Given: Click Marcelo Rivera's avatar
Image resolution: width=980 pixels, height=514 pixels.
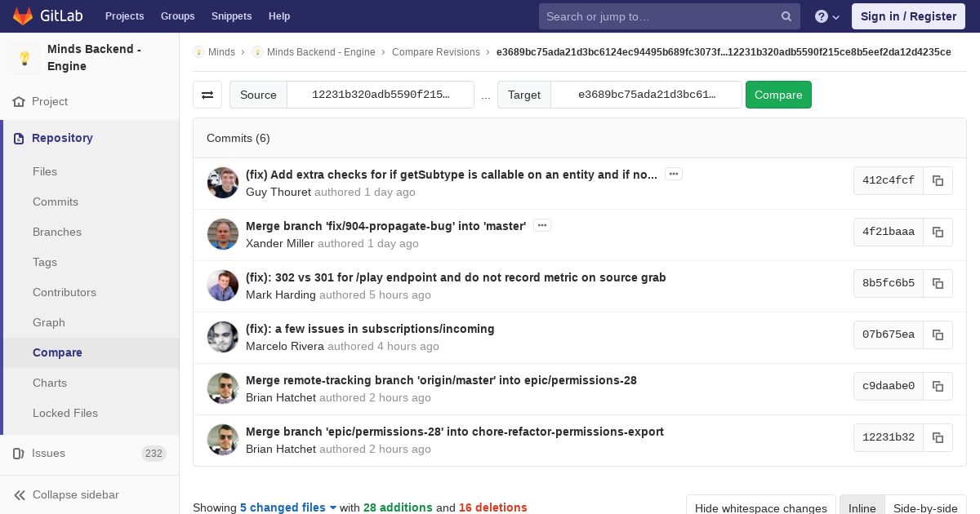Looking at the screenshot, I should [223, 337].
